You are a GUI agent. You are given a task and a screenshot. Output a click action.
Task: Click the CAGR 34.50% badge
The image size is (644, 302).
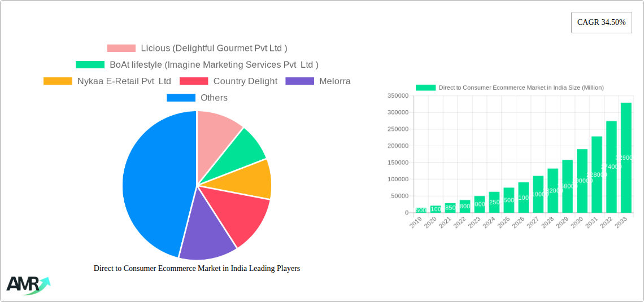tap(601, 23)
